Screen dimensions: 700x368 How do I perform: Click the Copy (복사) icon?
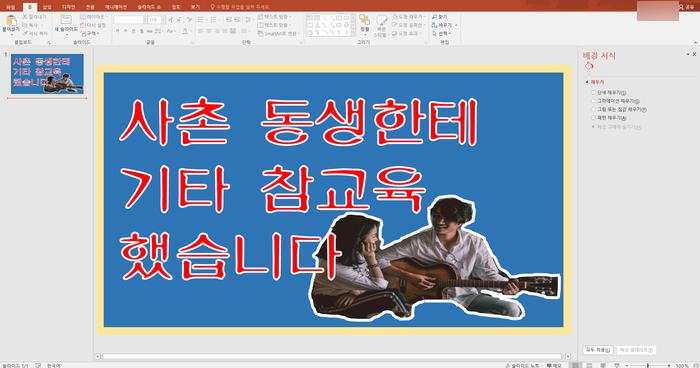(25, 25)
